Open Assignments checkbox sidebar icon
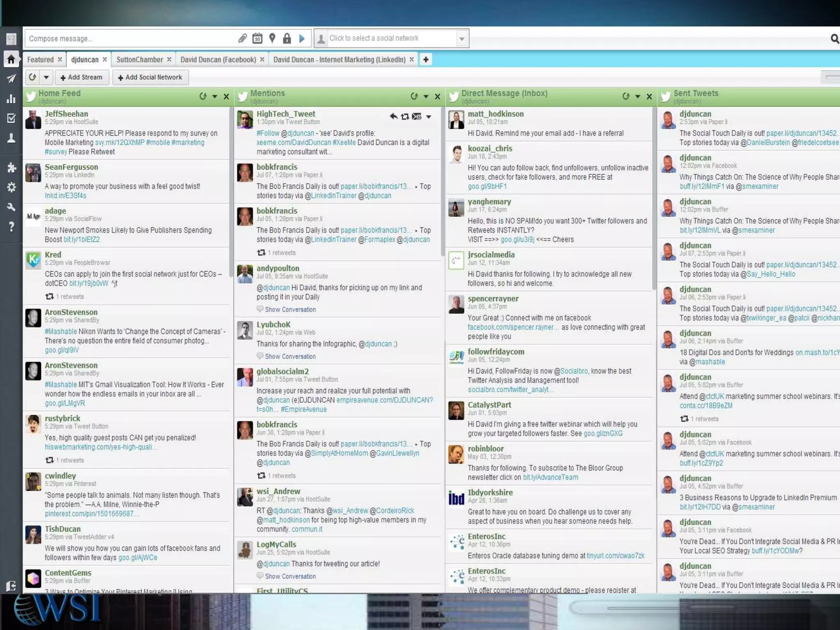 pyautogui.click(x=11, y=119)
